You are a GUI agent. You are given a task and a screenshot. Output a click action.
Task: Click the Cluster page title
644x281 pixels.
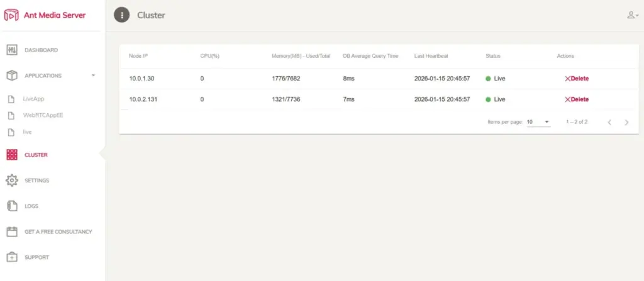coord(151,15)
